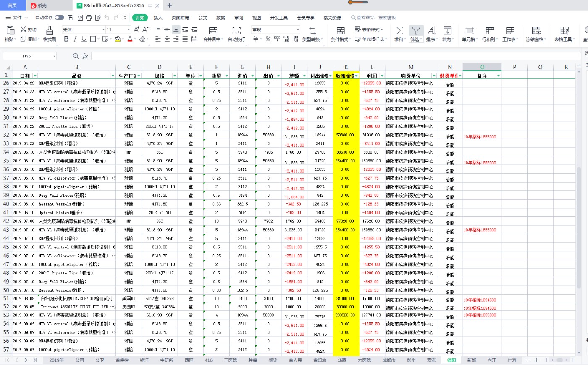
Task: Open the font name dropdown (宋体)
Action: click(x=103, y=30)
